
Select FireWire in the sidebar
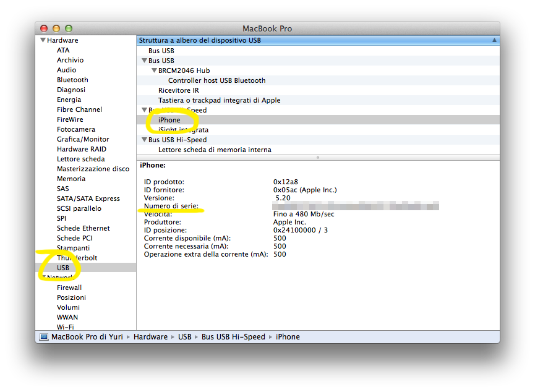click(x=70, y=119)
